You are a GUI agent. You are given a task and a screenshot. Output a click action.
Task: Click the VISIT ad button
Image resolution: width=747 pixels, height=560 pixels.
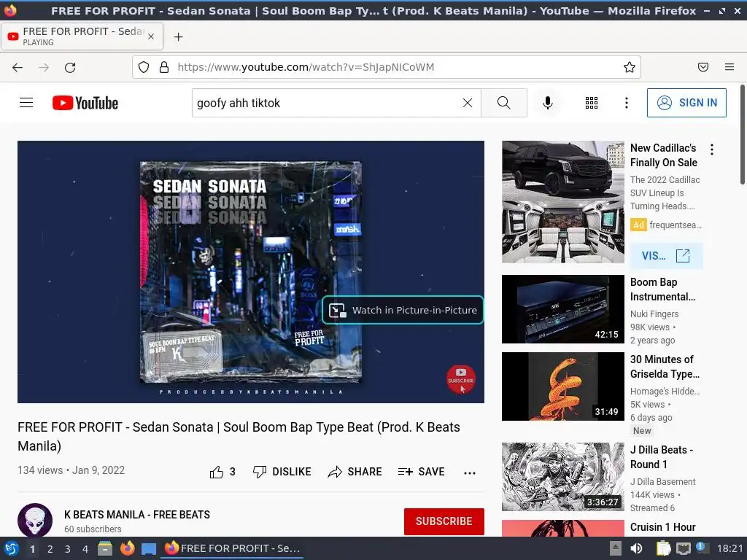(667, 256)
